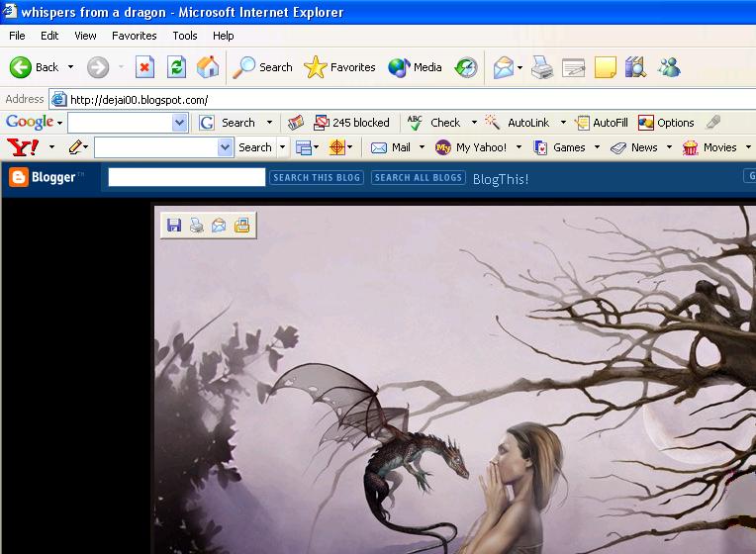Click the AutoLink wand button
The height and width of the screenshot is (554, 756).
517,123
